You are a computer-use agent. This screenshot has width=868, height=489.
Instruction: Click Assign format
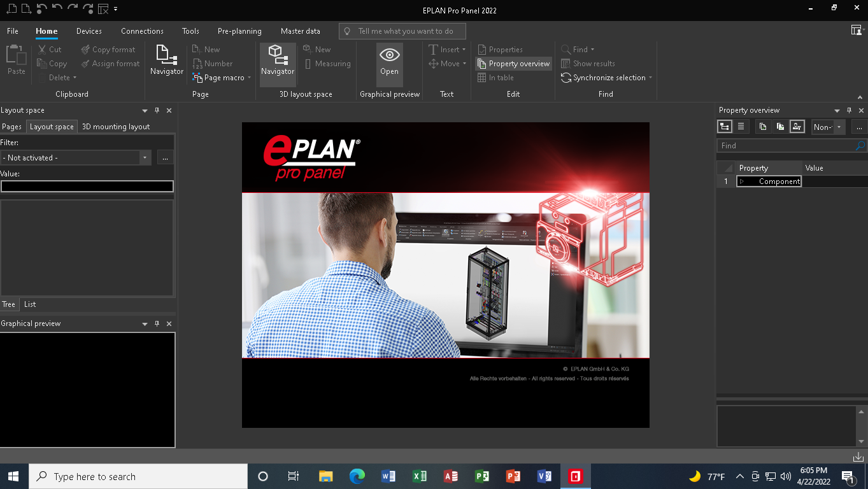coord(110,64)
